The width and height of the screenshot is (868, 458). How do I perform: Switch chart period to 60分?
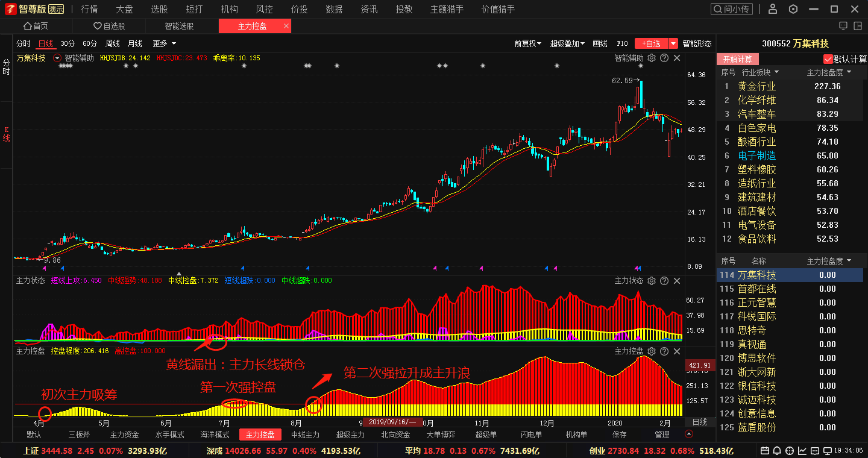[90, 43]
